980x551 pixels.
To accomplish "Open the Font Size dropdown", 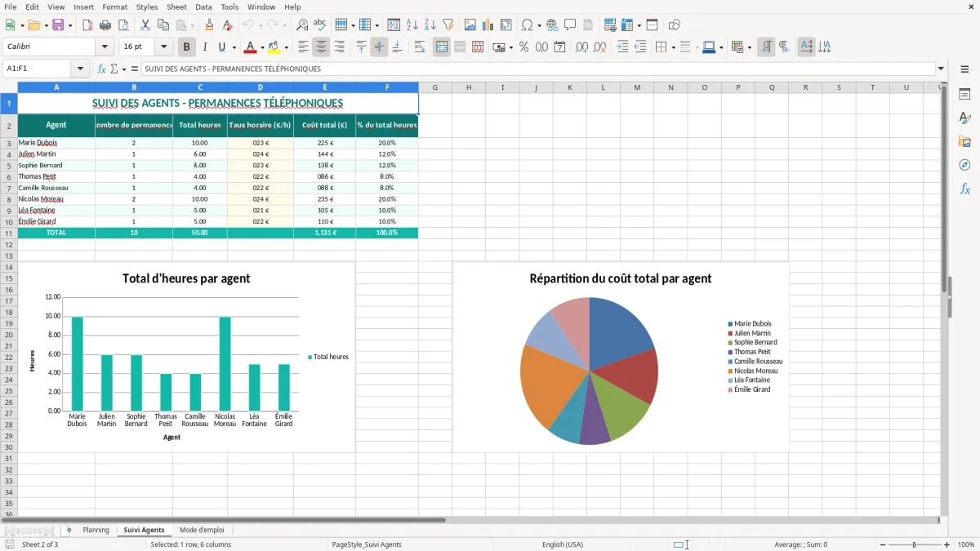I will pos(164,47).
